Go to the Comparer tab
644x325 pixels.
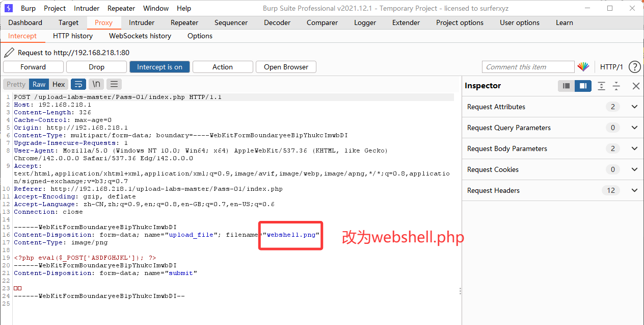322,22
